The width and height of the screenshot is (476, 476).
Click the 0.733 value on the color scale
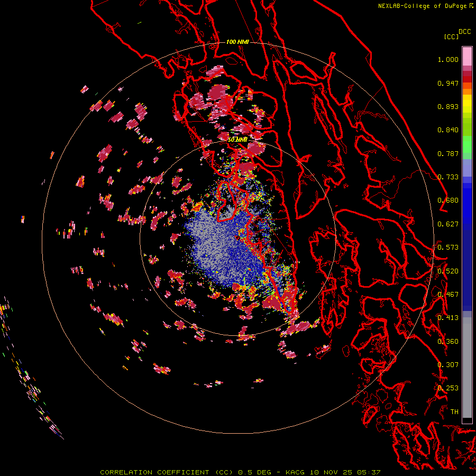coord(448,177)
